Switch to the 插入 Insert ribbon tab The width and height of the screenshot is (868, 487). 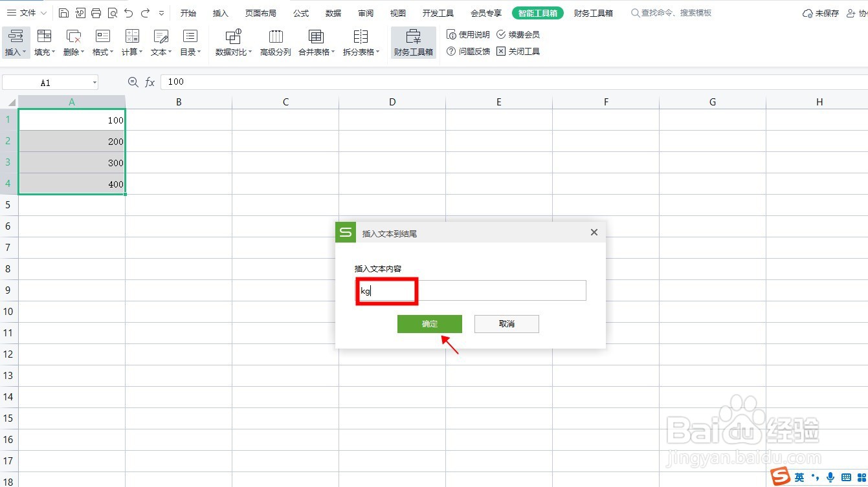pyautogui.click(x=221, y=13)
